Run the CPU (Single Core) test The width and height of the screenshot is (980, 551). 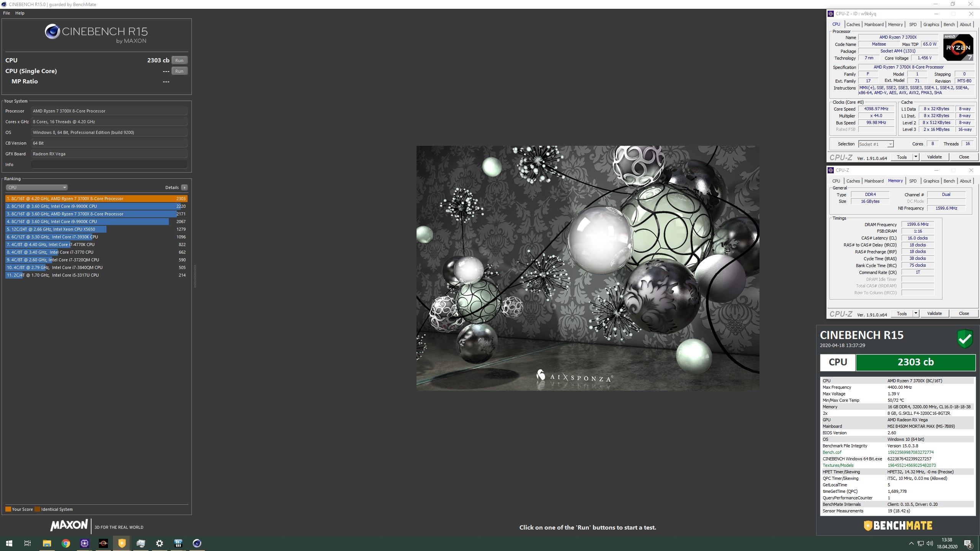pos(179,71)
